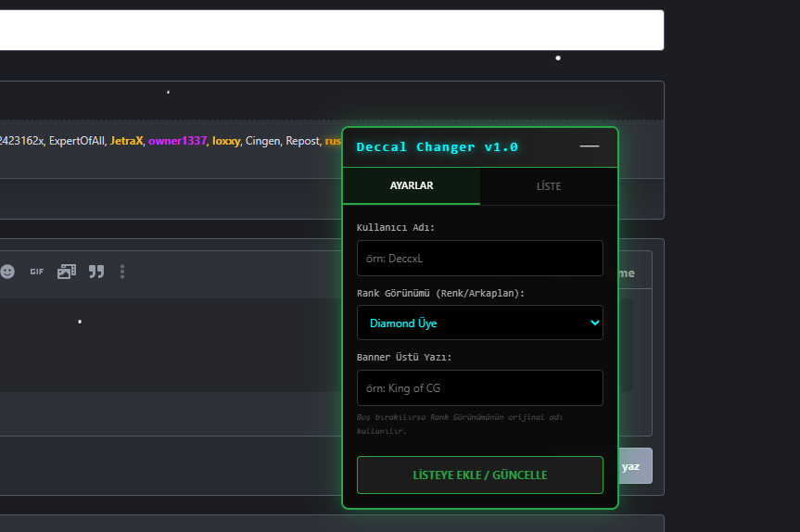
Task: Focus the Banner Üstü Yazı input
Action: 479,388
